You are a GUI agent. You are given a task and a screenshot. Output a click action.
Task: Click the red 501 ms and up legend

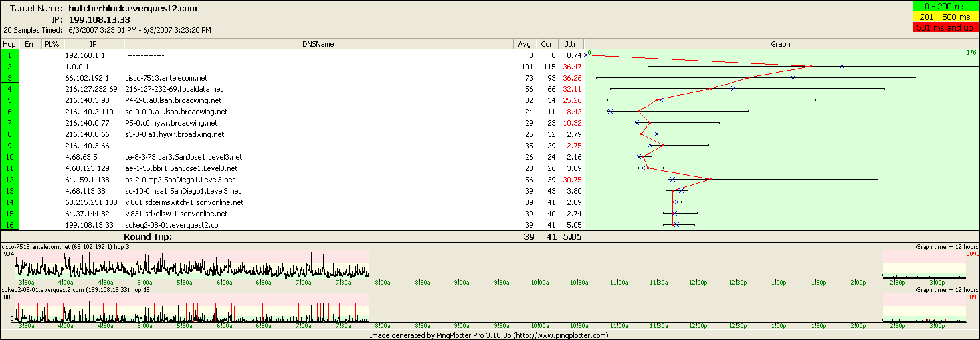[x=942, y=27]
